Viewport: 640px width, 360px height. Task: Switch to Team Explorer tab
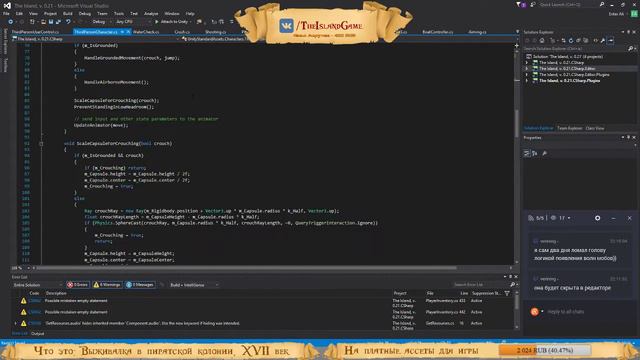569,128
